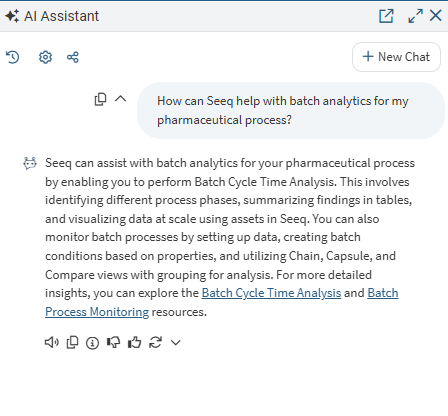Click the assistant bot avatar icon
This screenshot has height=416, width=448.
(30, 163)
